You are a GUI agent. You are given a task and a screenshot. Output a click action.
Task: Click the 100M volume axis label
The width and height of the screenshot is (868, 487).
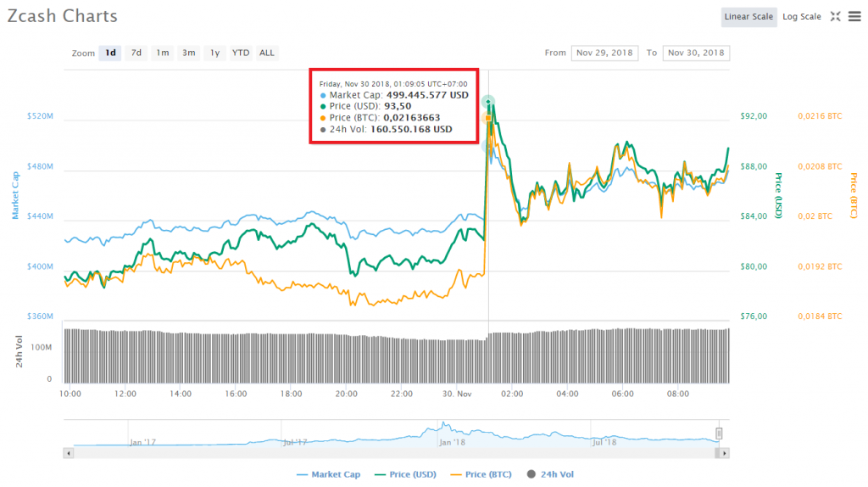coord(42,347)
